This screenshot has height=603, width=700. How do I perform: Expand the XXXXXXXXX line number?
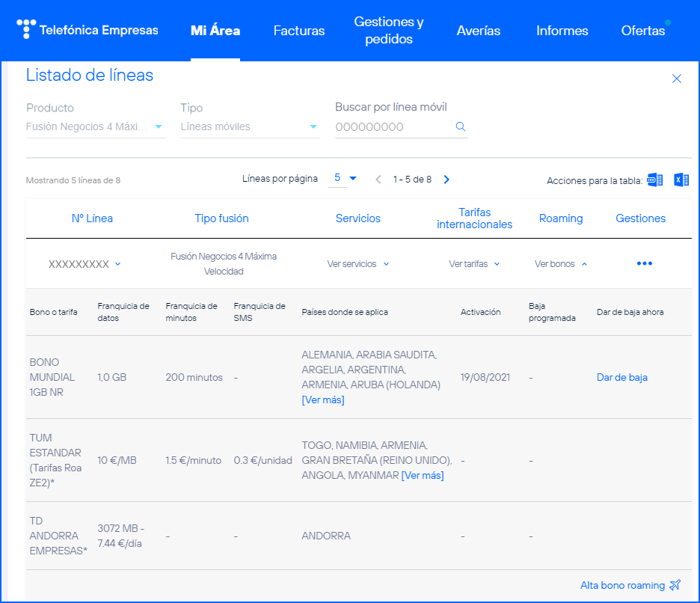pos(85,264)
